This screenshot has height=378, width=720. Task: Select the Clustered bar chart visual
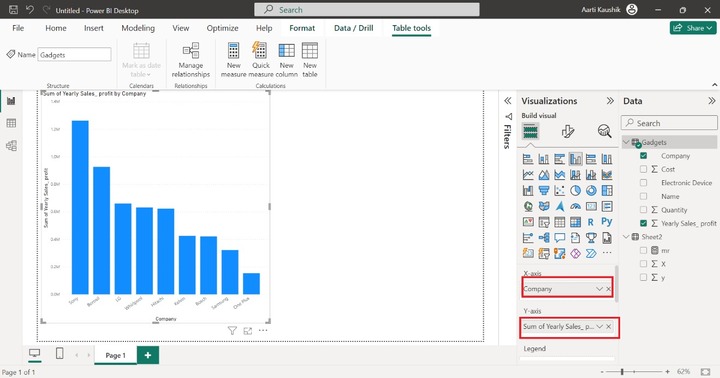coord(559,159)
